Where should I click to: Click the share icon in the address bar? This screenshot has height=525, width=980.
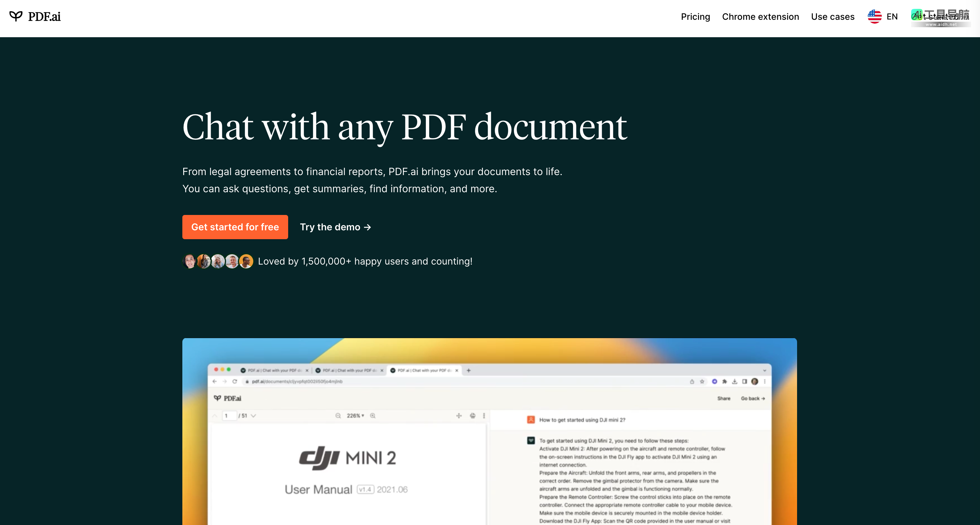pyautogui.click(x=692, y=382)
